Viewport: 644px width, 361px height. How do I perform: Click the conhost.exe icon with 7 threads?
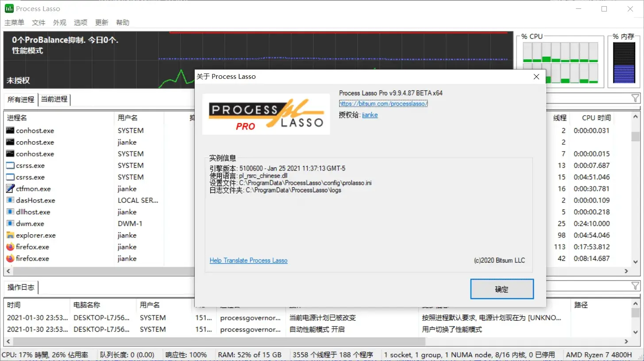coord(10,154)
